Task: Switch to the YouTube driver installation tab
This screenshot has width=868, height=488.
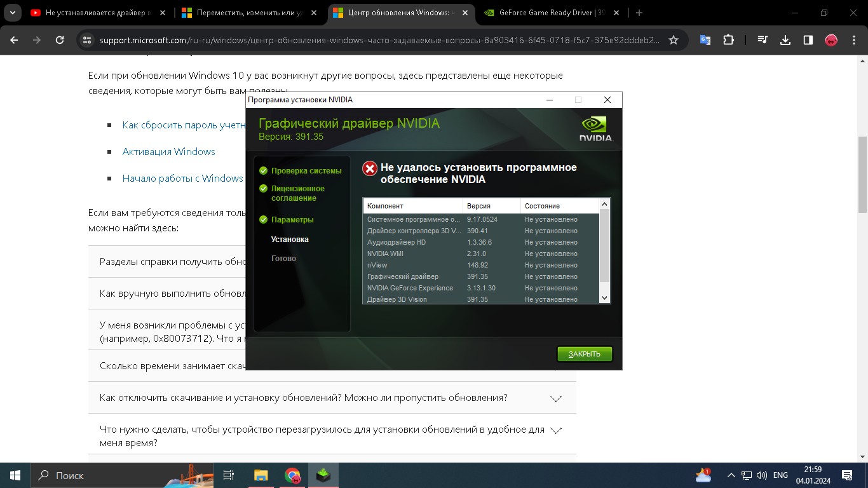Action: 98,13
